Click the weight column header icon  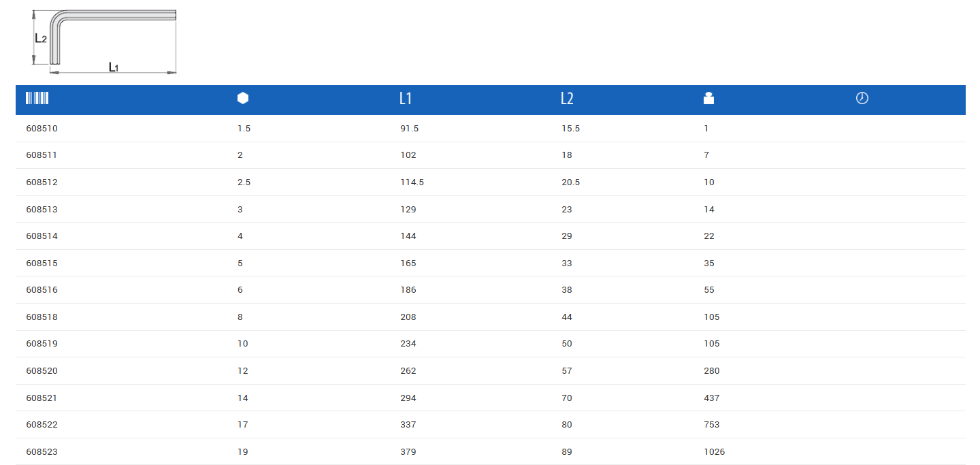[x=708, y=98]
